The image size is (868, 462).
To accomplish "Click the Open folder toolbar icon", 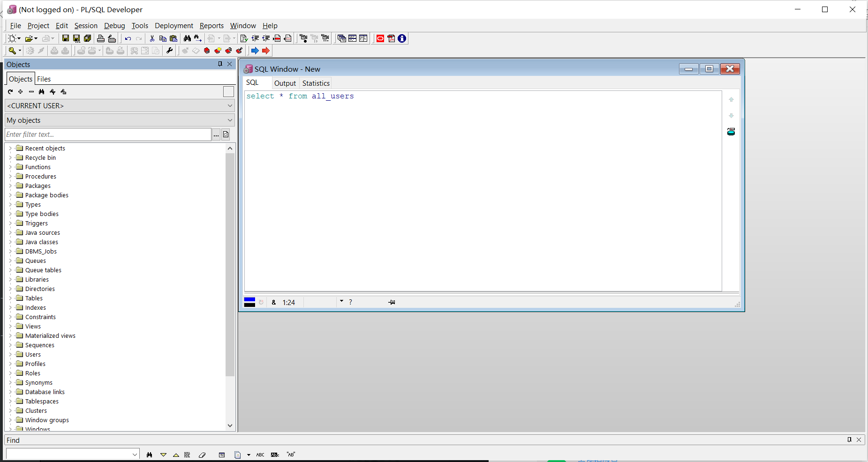I will point(29,38).
